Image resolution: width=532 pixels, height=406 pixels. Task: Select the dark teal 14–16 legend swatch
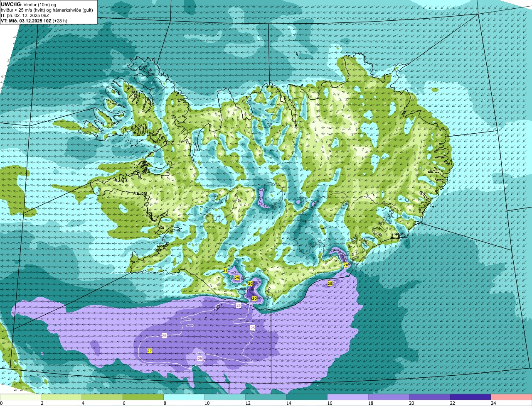307,397
